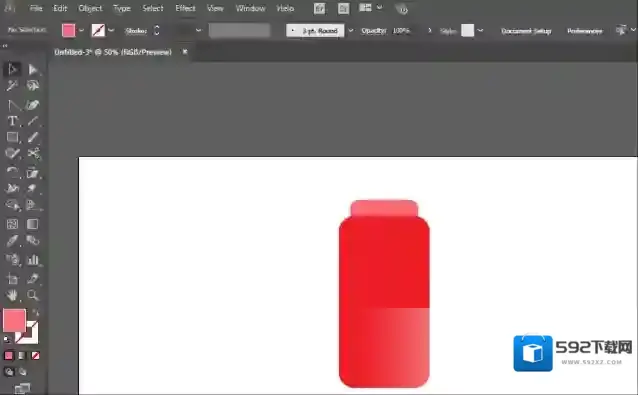
Task: Select the Column Graph tool
Action: pyautogui.click(x=33, y=260)
